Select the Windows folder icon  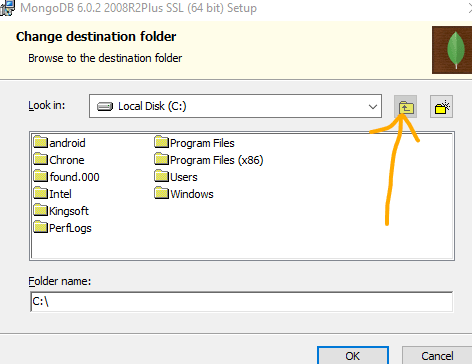tap(162, 193)
